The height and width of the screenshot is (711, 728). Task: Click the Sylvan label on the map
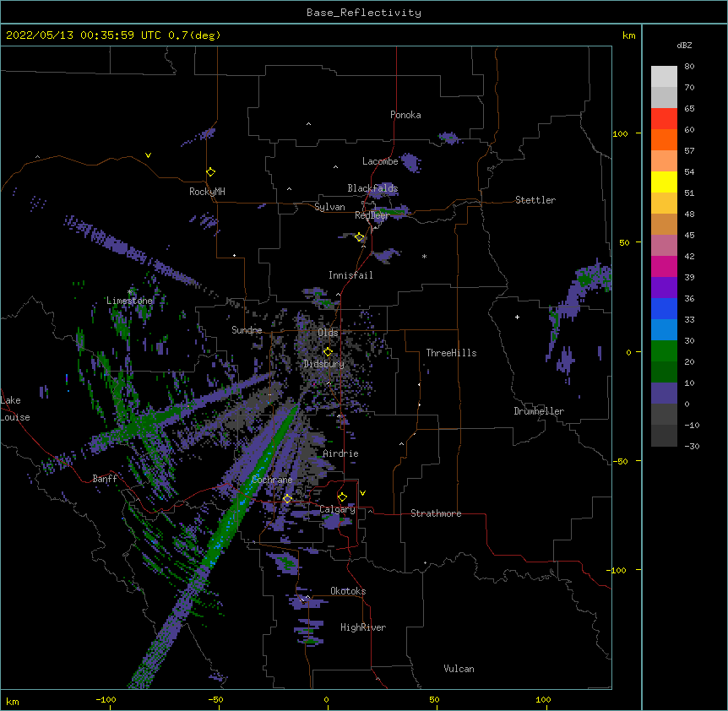tap(329, 207)
